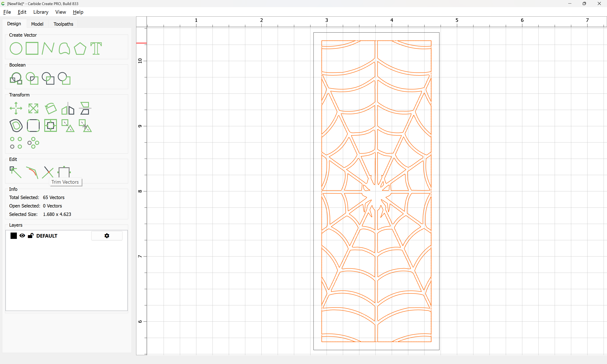Select the Rectangle vector tool
The image size is (607, 364).
pos(32,48)
